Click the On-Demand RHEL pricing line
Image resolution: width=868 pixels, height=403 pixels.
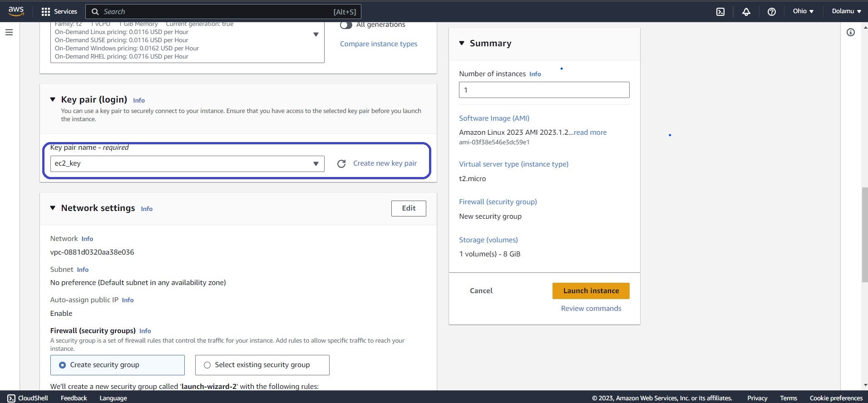click(122, 57)
